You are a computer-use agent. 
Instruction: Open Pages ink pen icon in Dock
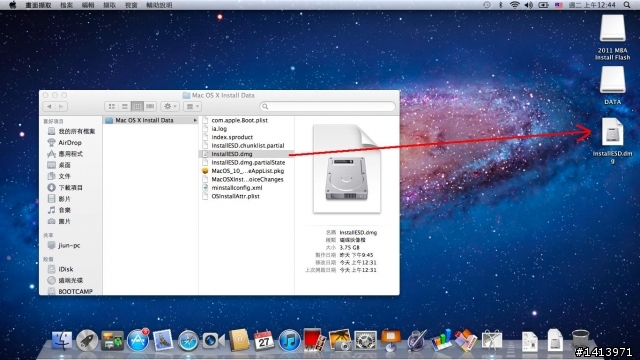coord(416,340)
